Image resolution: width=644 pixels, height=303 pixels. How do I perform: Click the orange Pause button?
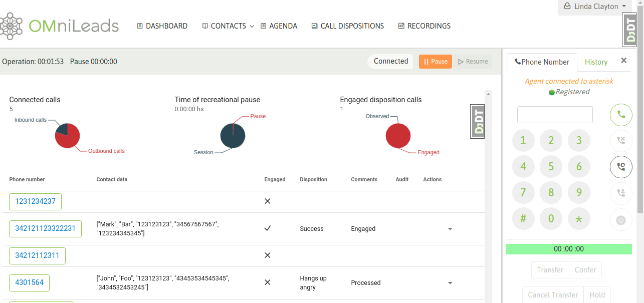(436, 62)
